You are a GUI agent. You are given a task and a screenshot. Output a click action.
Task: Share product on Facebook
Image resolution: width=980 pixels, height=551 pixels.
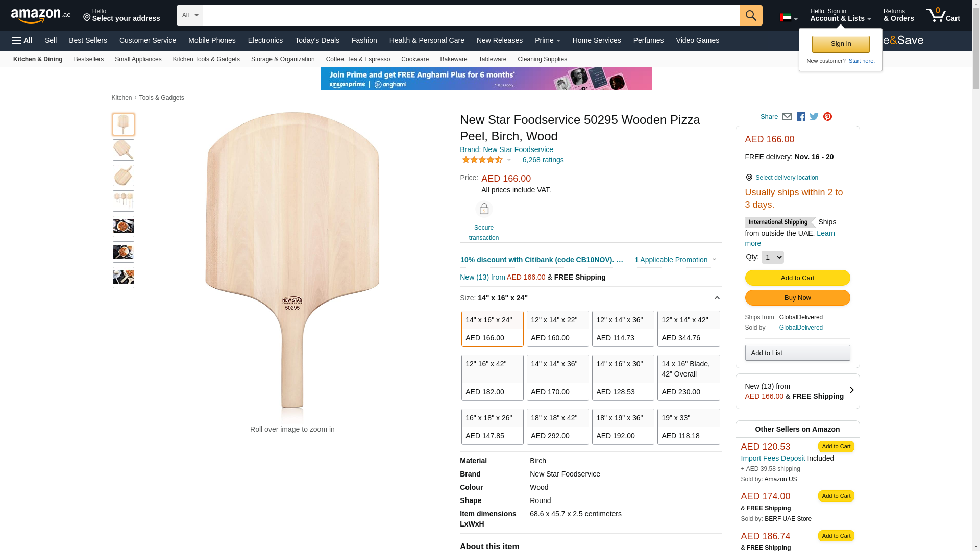click(801, 117)
